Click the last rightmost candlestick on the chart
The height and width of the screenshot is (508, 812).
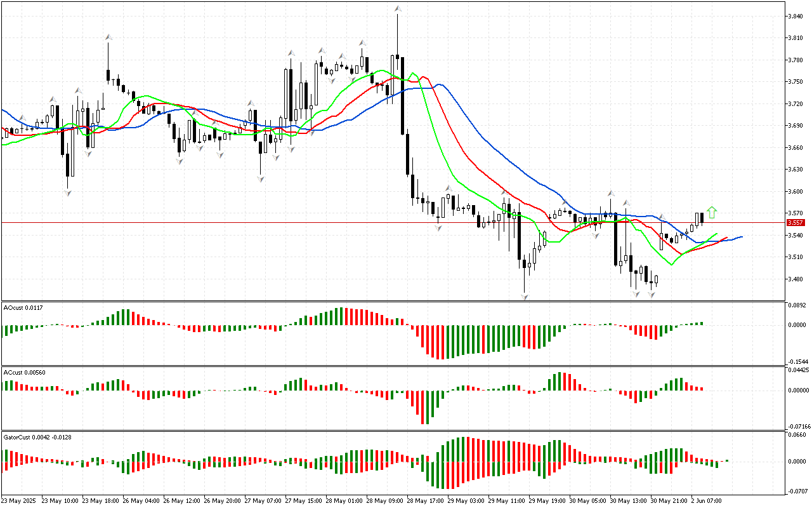point(702,218)
